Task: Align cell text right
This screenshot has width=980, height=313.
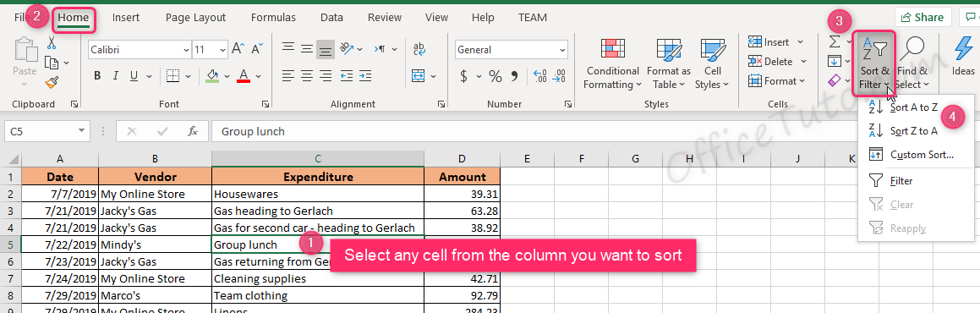Action: tap(325, 75)
